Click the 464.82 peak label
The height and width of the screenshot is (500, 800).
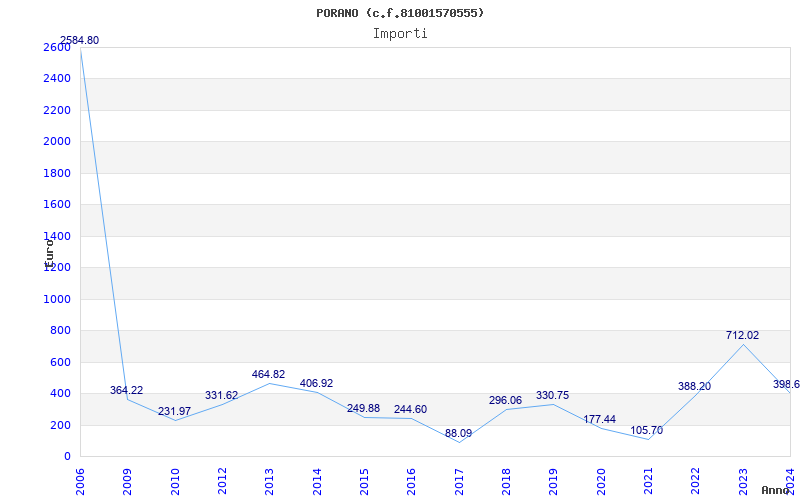[x=268, y=375]
